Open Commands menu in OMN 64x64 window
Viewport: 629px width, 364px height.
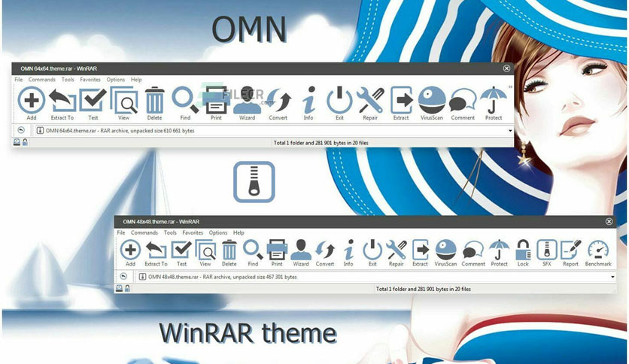click(x=41, y=80)
